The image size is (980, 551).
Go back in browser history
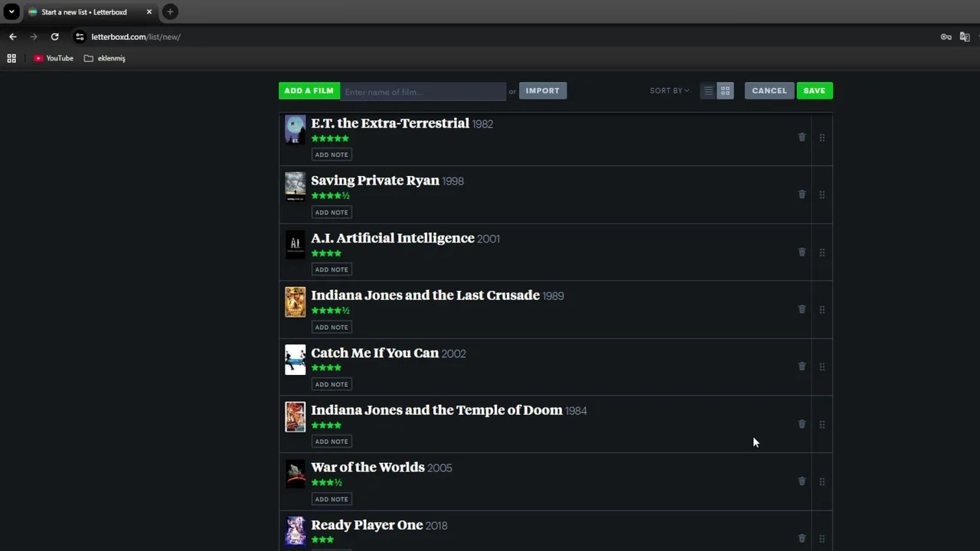tap(12, 37)
